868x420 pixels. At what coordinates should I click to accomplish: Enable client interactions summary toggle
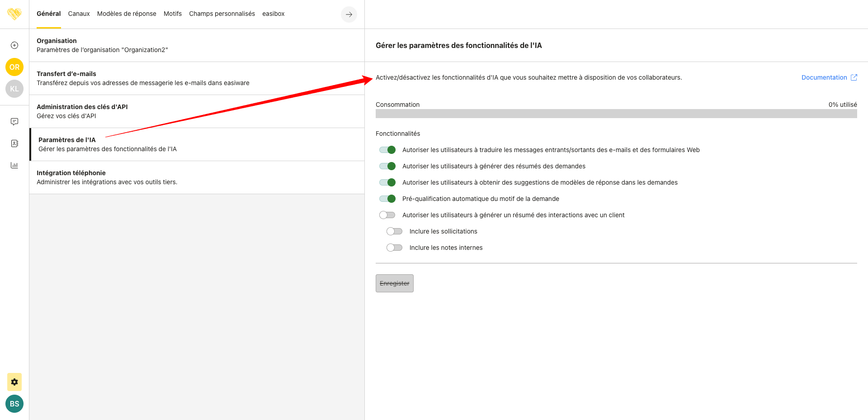(387, 215)
